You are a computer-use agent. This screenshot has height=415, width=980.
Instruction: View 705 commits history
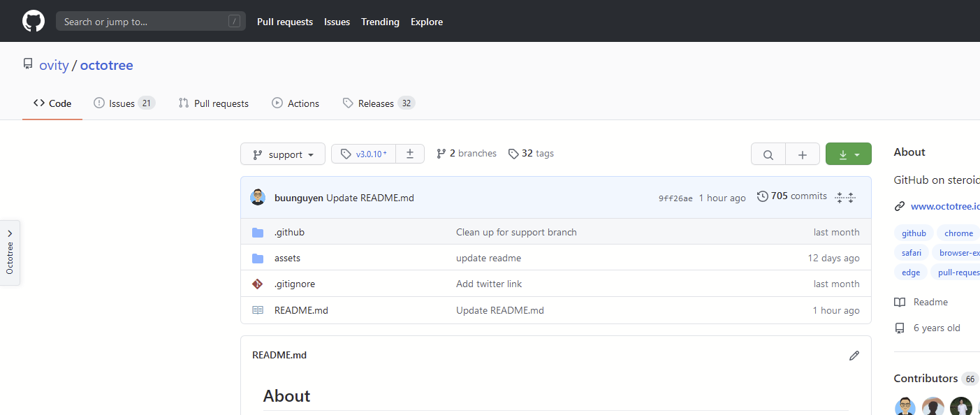(792, 196)
